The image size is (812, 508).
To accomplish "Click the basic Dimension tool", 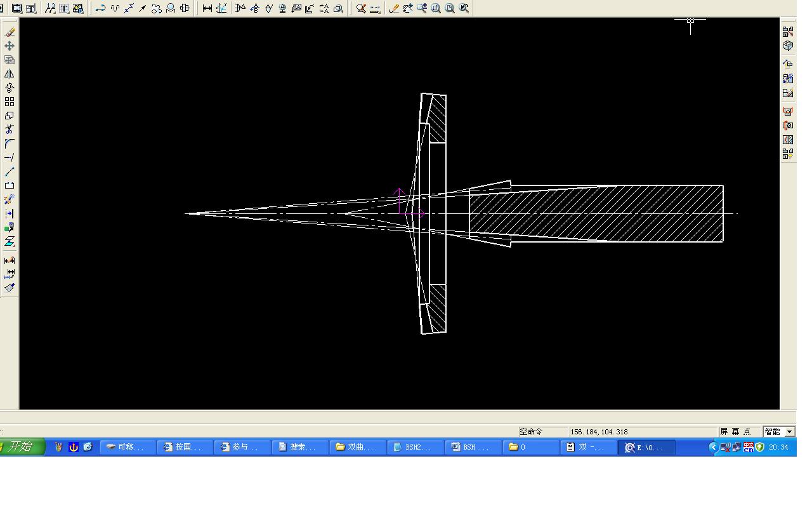I will click(x=207, y=8).
